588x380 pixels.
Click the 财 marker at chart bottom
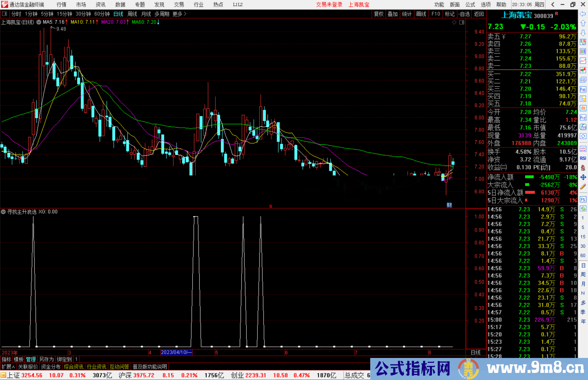point(449,205)
